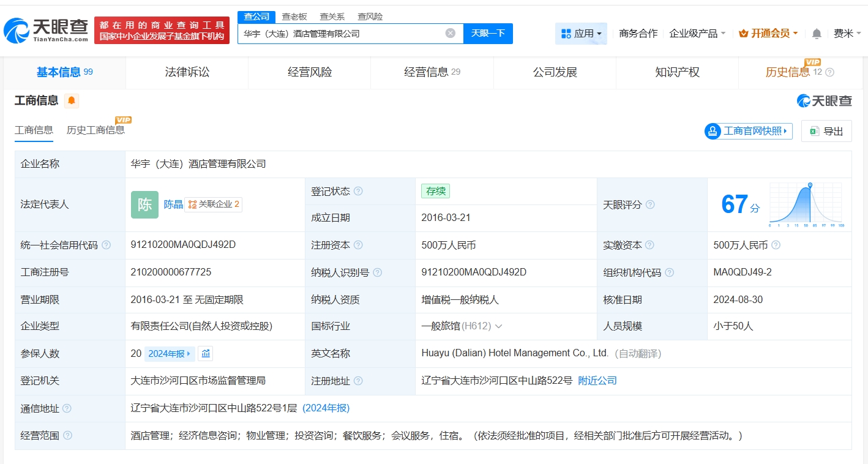This screenshot has height=464, width=868.
Task: Open the score distribution chart
Action: click(807, 205)
